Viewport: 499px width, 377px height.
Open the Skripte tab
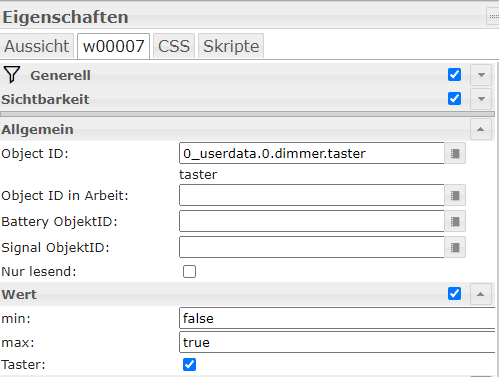click(231, 46)
